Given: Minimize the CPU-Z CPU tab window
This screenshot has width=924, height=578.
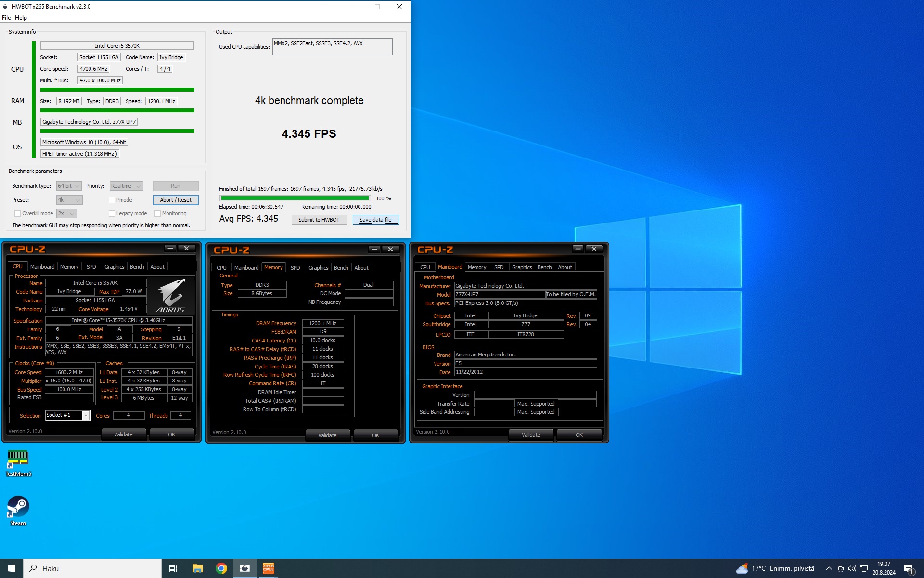Looking at the screenshot, I should click(x=170, y=248).
